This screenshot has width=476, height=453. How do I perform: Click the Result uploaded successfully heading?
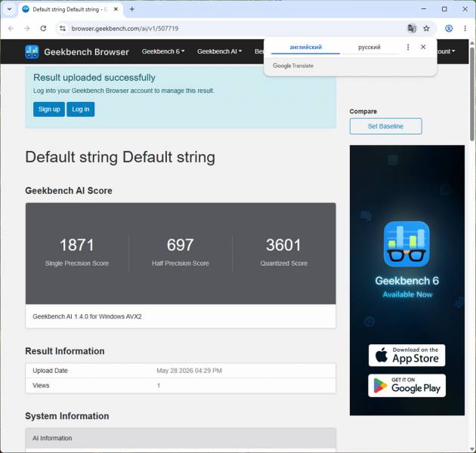[94, 78]
